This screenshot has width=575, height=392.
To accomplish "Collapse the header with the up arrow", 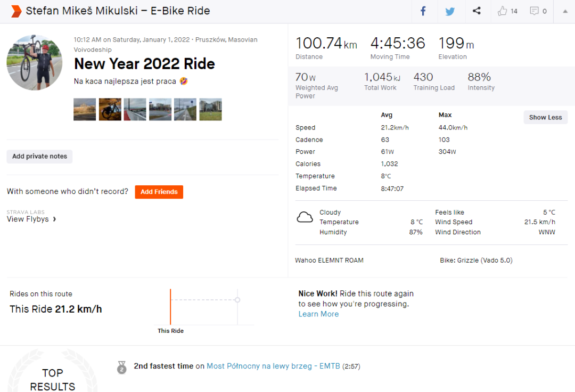I will [x=565, y=11].
